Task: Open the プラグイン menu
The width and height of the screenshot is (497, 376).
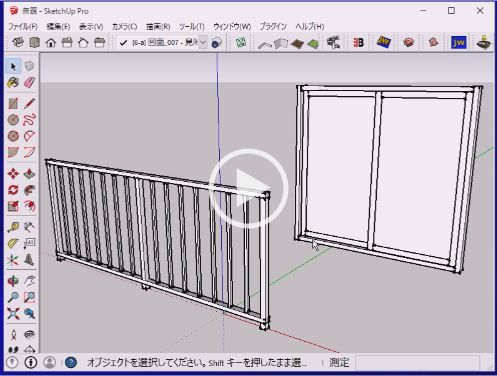Action: [x=273, y=26]
